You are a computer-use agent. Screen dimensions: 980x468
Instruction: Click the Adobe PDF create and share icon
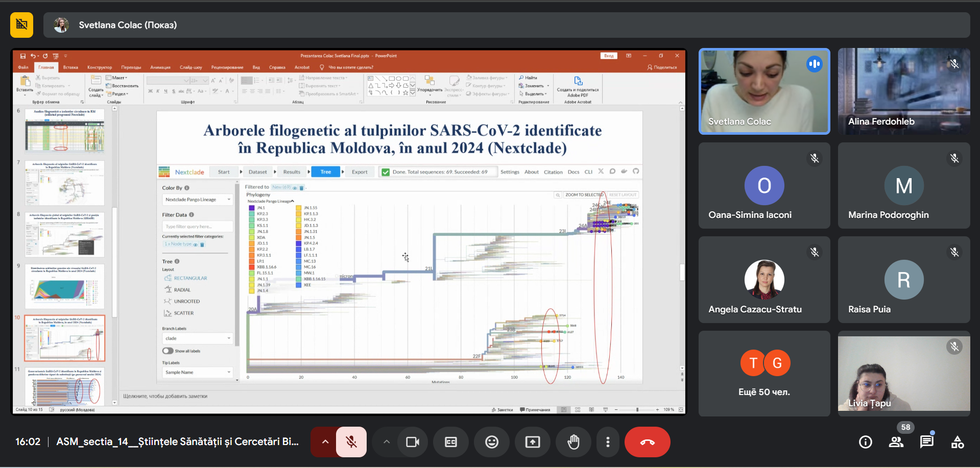coord(578,81)
